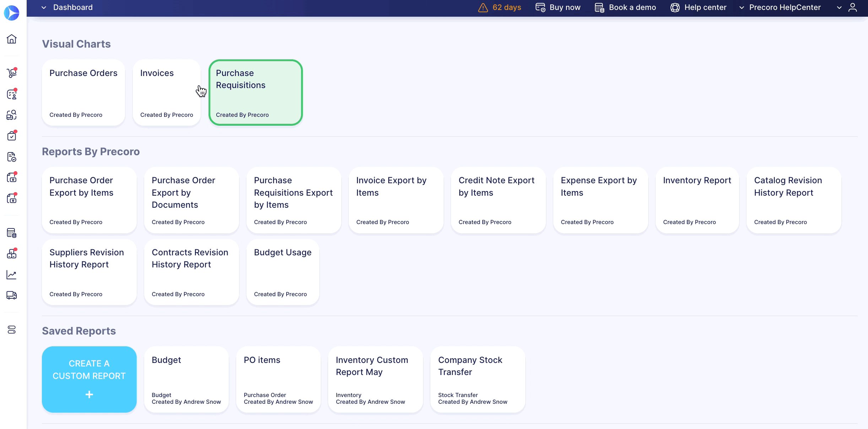Open the Budget Usage report card

[283, 272]
